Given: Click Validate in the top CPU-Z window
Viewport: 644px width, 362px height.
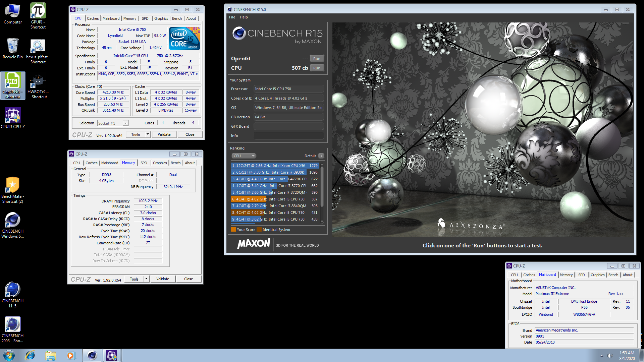Looking at the screenshot, I should [x=164, y=134].
